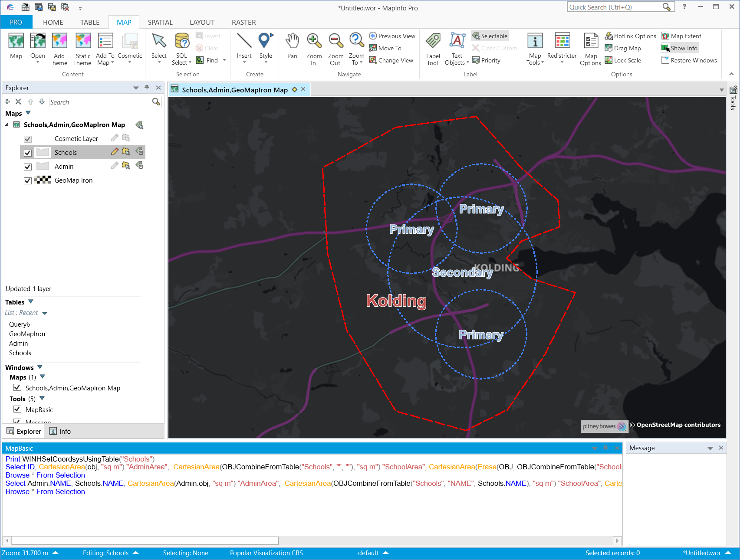Viewport: 740px width, 560px height.
Task: Launch the Redistricter tool
Action: [562, 41]
